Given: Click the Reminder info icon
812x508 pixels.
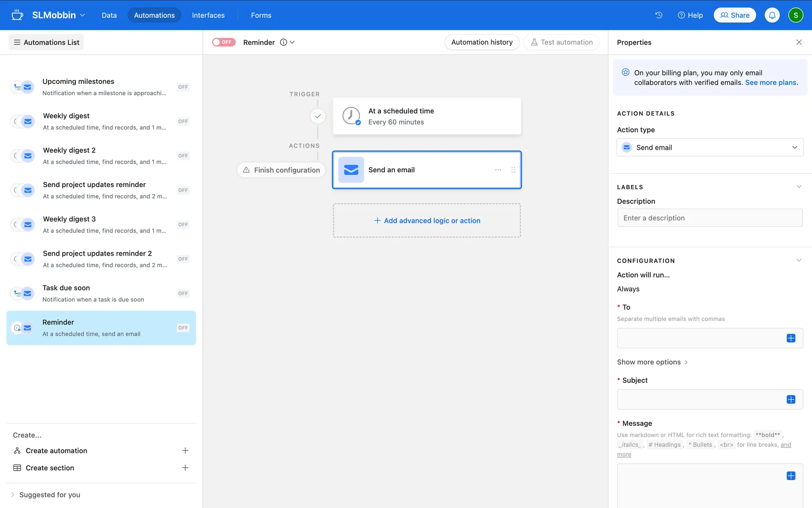Looking at the screenshot, I should [x=283, y=42].
